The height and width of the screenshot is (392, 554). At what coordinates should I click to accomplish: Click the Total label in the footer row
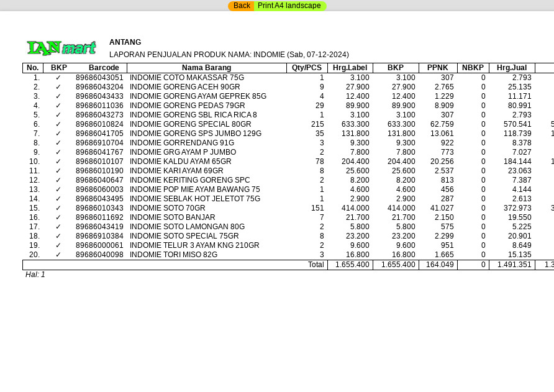coord(316,265)
